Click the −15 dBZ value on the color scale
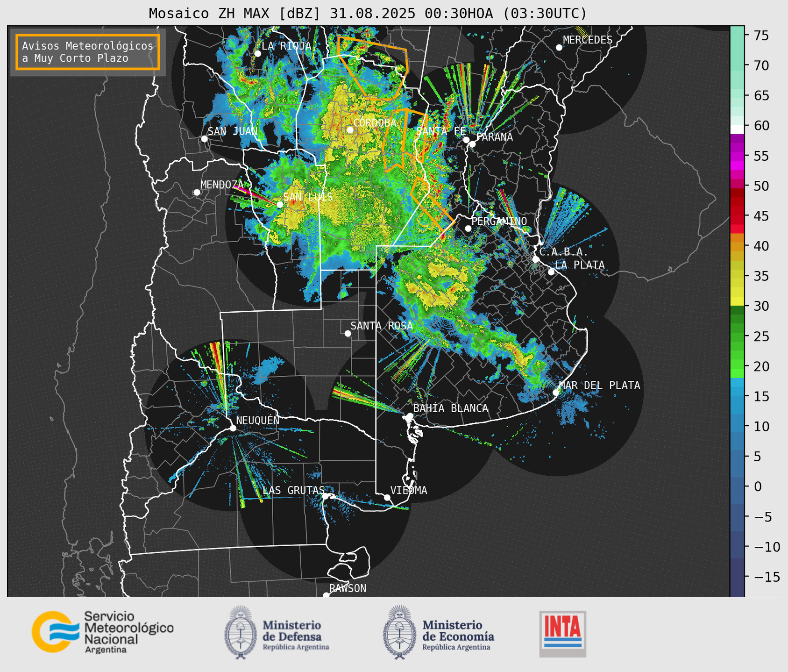This screenshot has width=788, height=672. coord(767,577)
